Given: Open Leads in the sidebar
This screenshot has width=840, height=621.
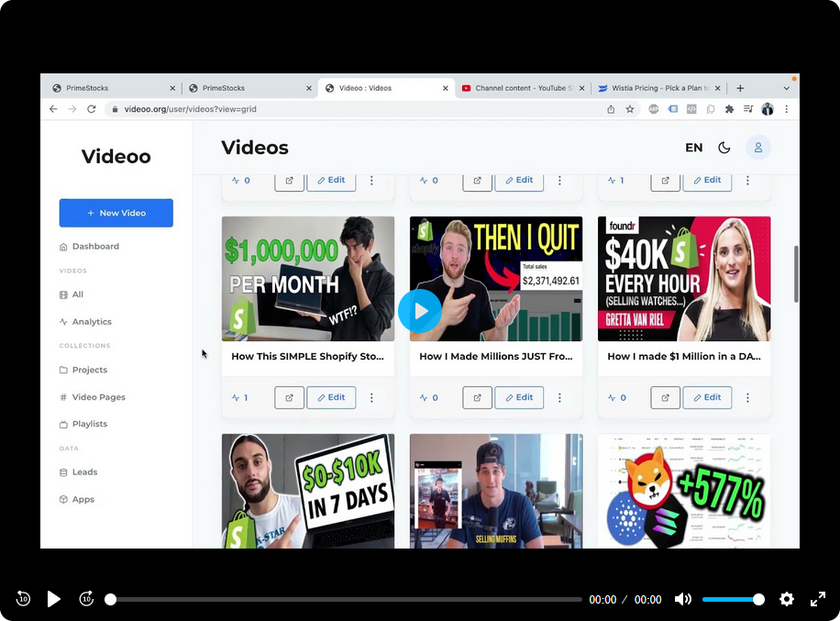Looking at the screenshot, I should (78, 472).
